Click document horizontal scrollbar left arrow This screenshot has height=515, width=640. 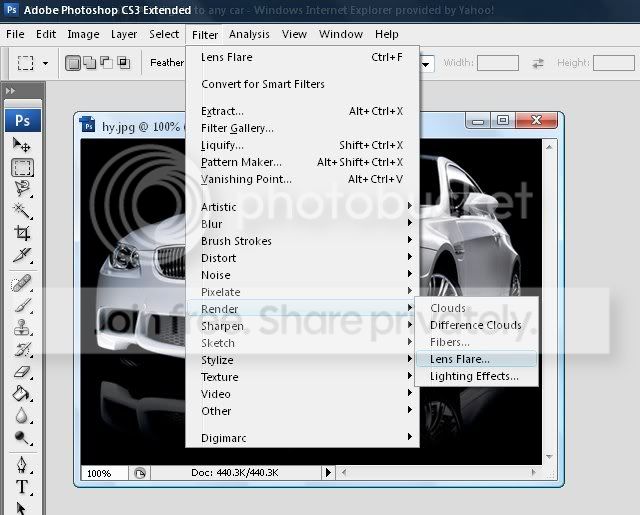tap(344, 473)
